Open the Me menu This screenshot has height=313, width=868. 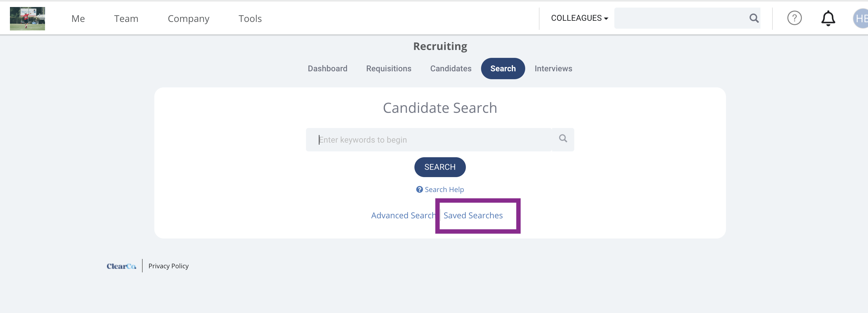[78, 18]
